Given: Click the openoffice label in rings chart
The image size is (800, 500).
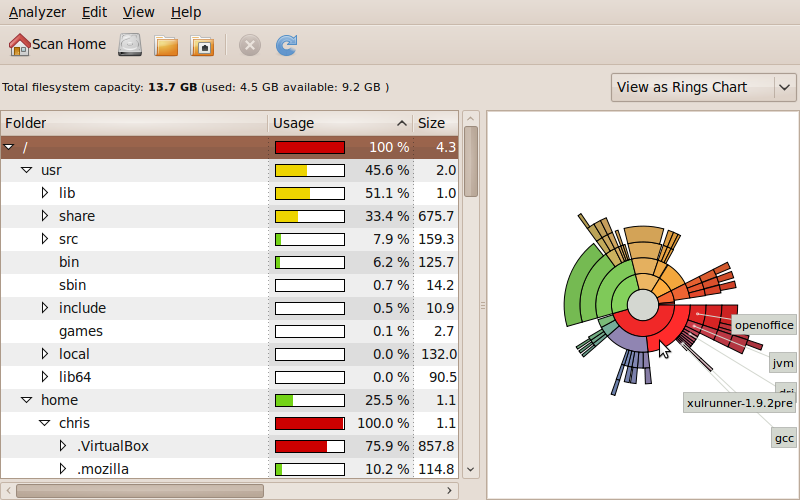Looking at the screenshot, I should pyautogui.click(x=764, y=325).
